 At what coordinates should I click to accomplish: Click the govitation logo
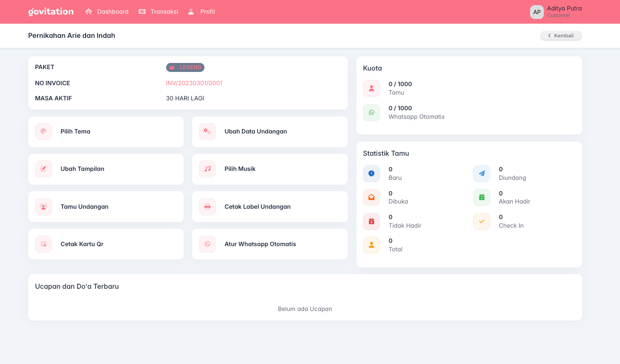pos(51,12)
